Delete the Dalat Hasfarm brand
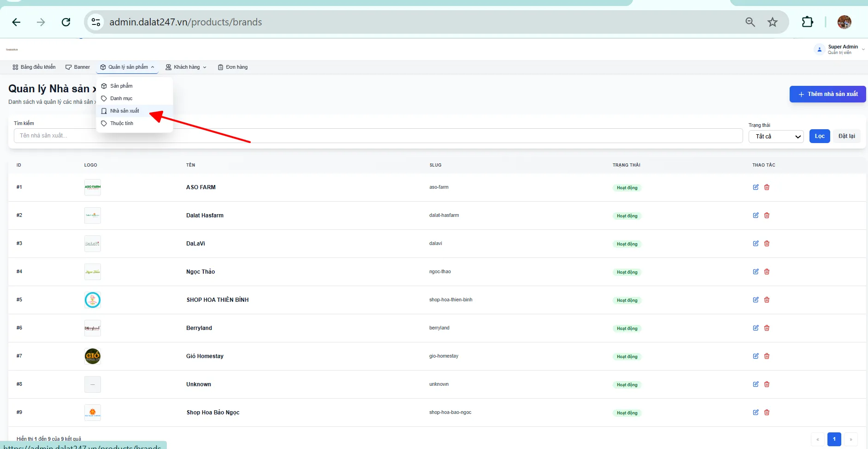Image resolution: width=868 pixels, height=449 pixels. (767, 215)
